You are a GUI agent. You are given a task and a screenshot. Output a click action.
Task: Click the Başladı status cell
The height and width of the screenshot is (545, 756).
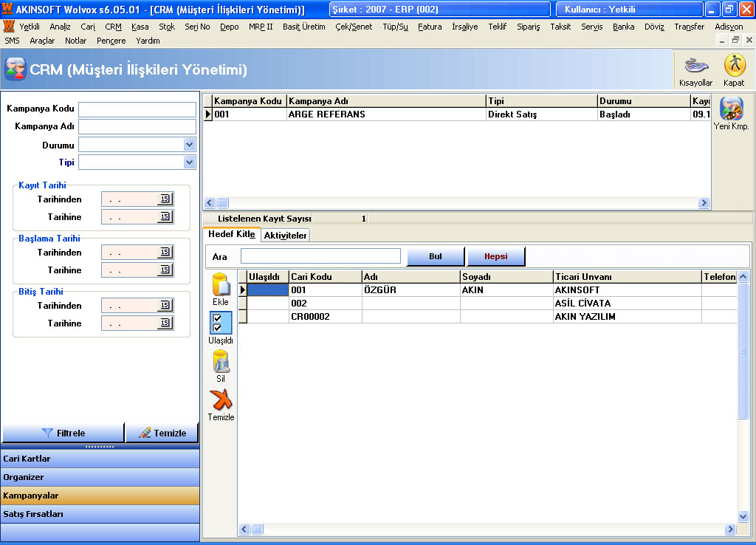[x=644, y=114]
